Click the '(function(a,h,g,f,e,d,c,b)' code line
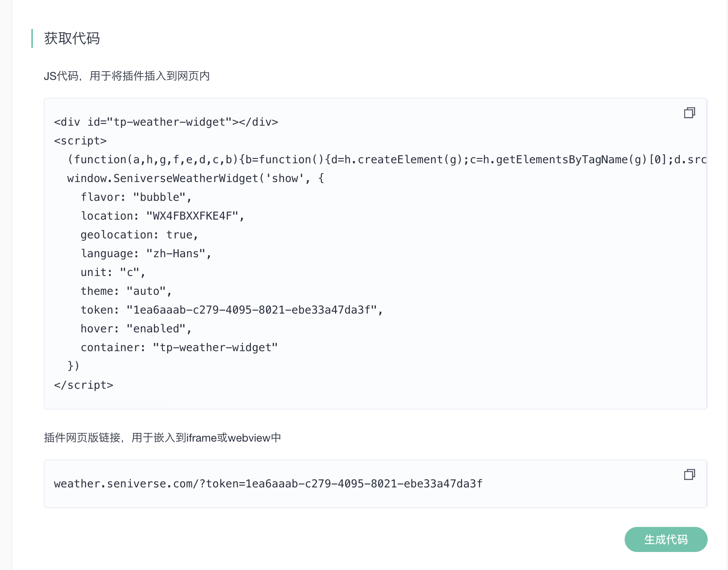This screenshot has width=728, height=570. coord(387,160)
